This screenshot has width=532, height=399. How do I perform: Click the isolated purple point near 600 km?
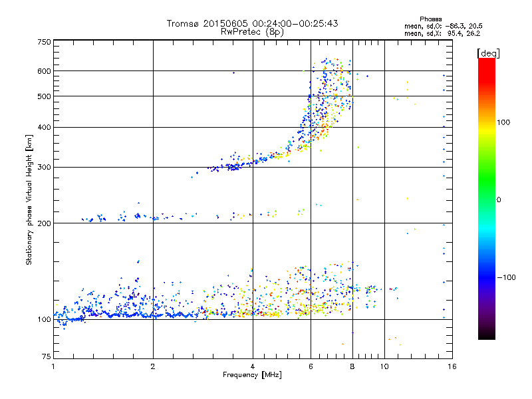click(x=233, y=72)
